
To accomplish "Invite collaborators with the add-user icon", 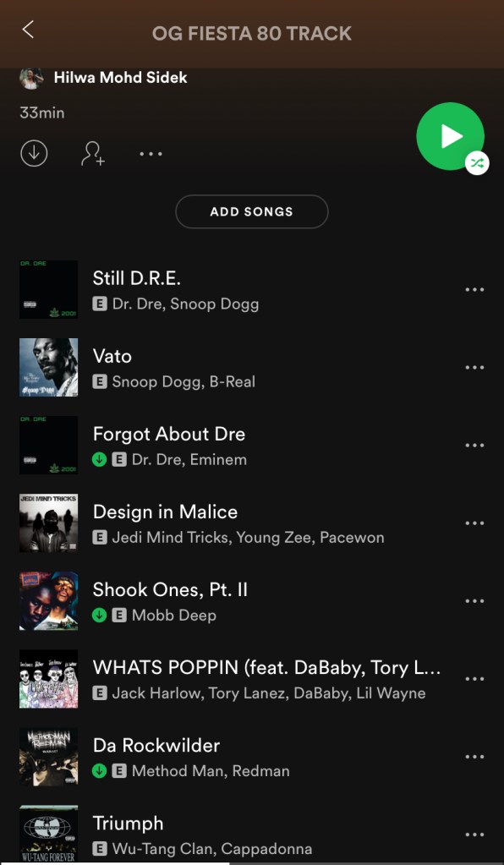I will click(93, 153).
